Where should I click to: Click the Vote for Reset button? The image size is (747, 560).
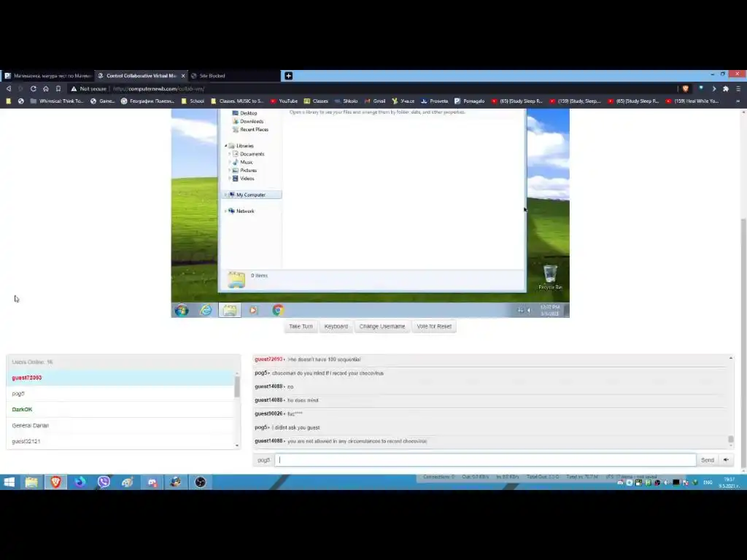click(x=434, y=326)
